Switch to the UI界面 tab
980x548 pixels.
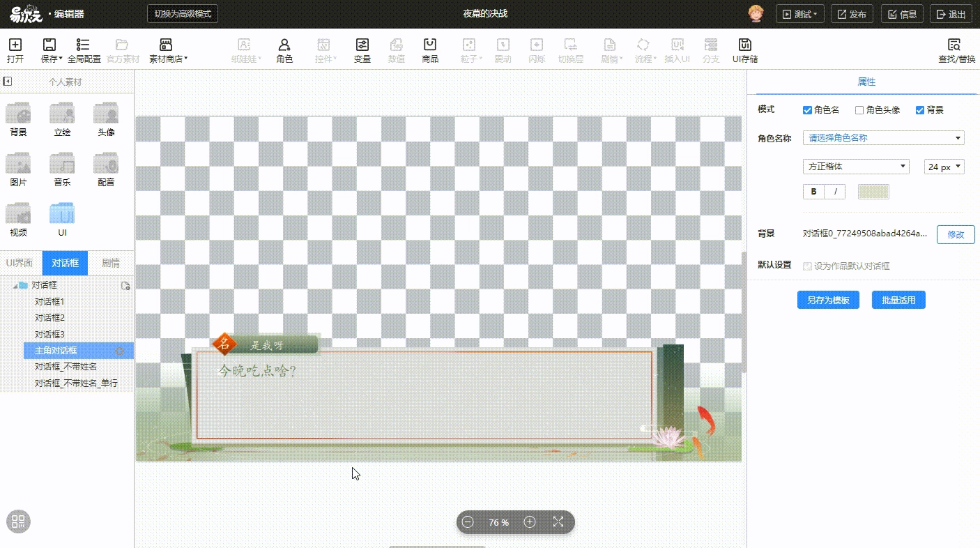tap(20, 263)
